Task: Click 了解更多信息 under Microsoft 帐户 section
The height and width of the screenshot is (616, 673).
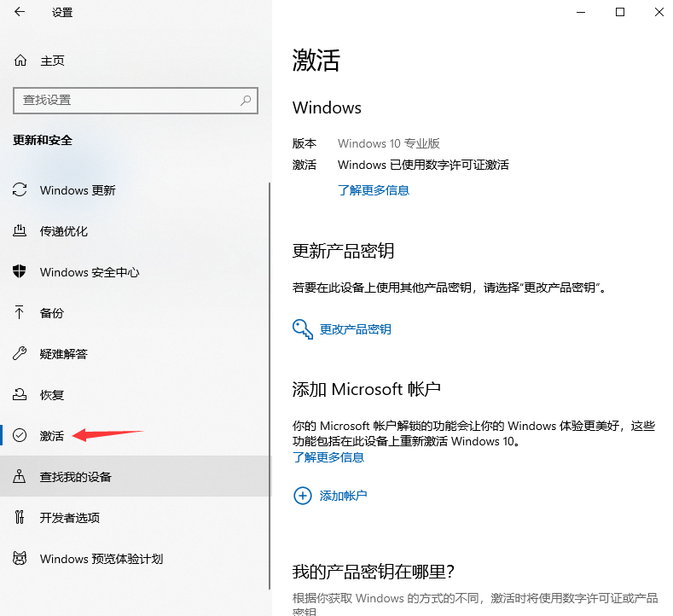Action: click(328, 457)
